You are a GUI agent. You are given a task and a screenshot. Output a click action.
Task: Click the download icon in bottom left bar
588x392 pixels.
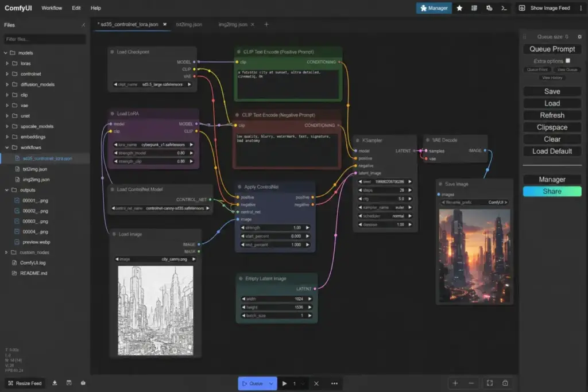(x=55, y=383)
